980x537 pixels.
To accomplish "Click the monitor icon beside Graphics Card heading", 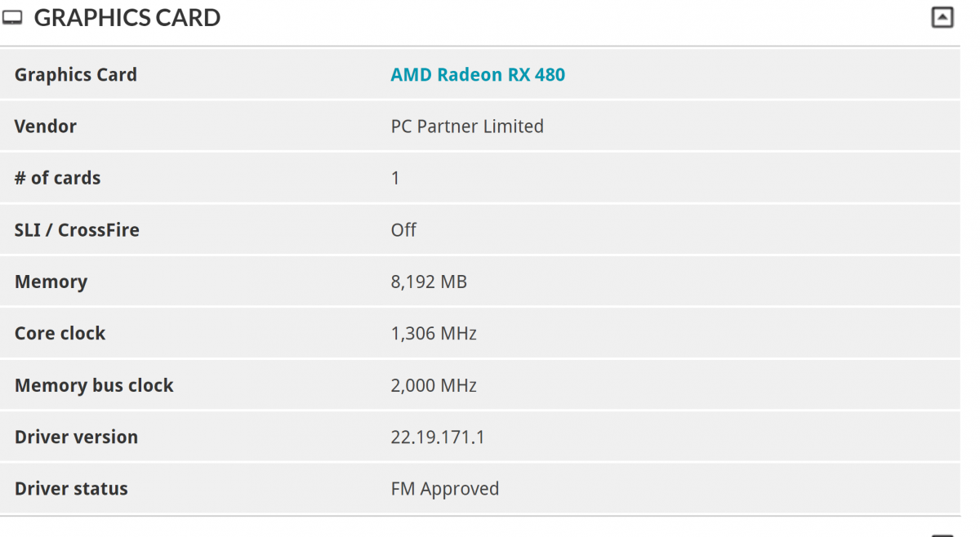I will [12, 18].
